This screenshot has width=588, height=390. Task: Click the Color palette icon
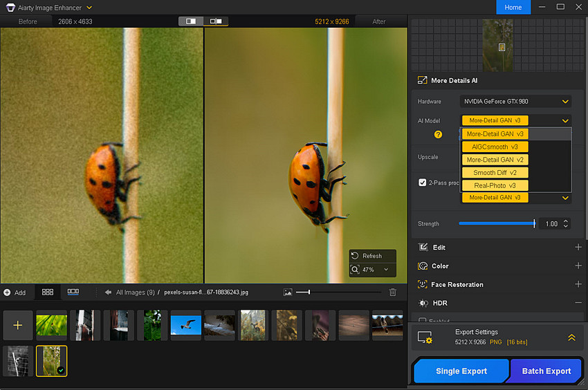point(423,266)
